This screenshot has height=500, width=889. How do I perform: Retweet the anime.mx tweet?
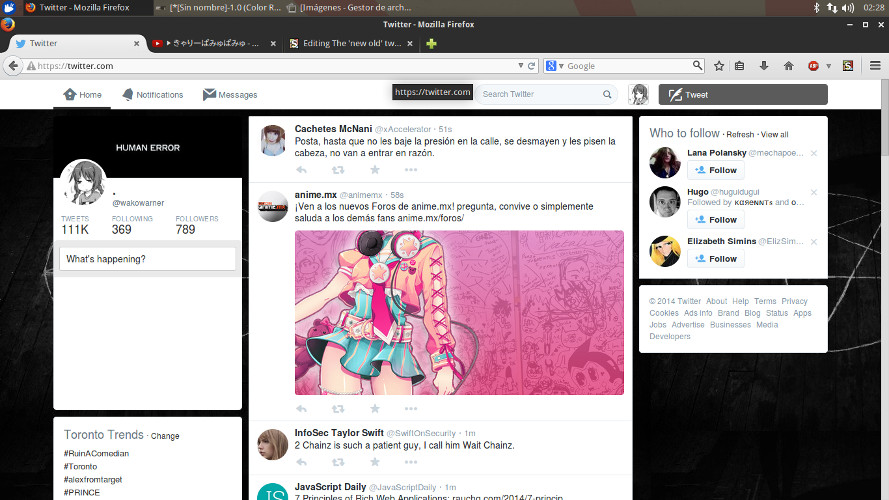click(338, 408)
